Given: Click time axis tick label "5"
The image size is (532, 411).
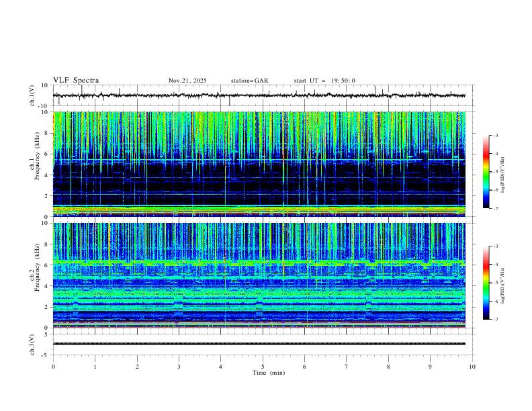Looking at the screenshot, I should point(263,367).
